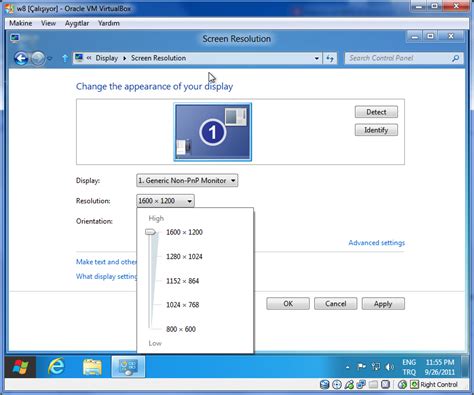474x395 pixels.
Task: Click the up-level arrow beside address bar
Action: point(65,59)
